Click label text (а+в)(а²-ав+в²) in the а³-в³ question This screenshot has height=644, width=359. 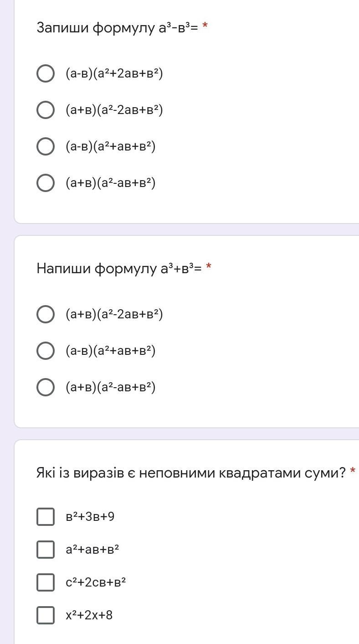111,183
